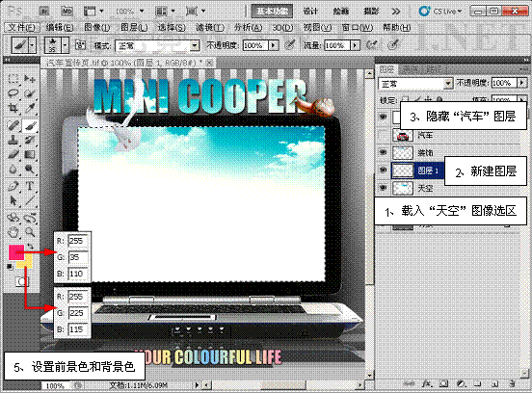The image size is (532, 393).
Task: Open the CS Live dropdown
Action: point(440,12)
